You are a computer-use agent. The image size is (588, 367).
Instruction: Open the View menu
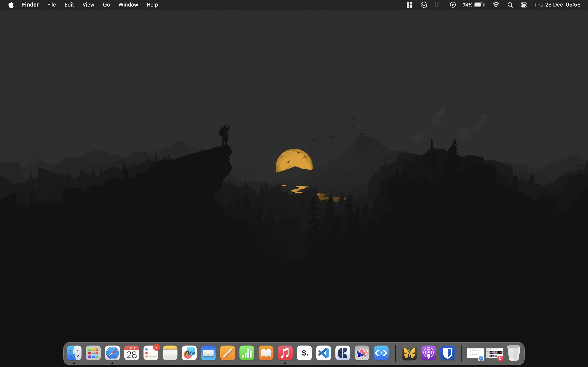pos(88,5)
